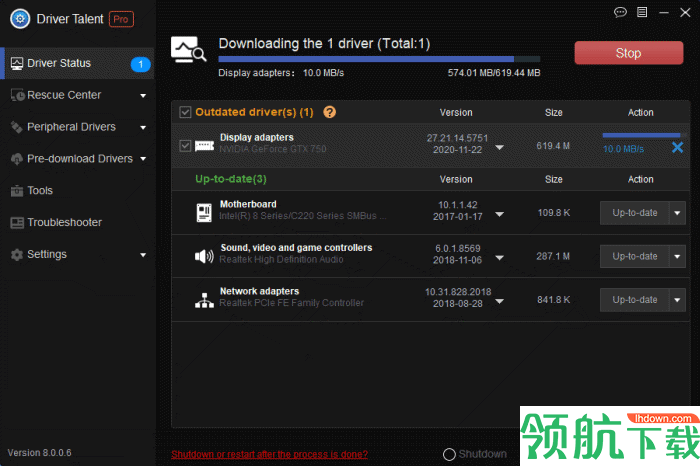700x466 pixels.
Task: Open the Network adapters Up-to-date dropdown arrow
Action: (677, 300)
